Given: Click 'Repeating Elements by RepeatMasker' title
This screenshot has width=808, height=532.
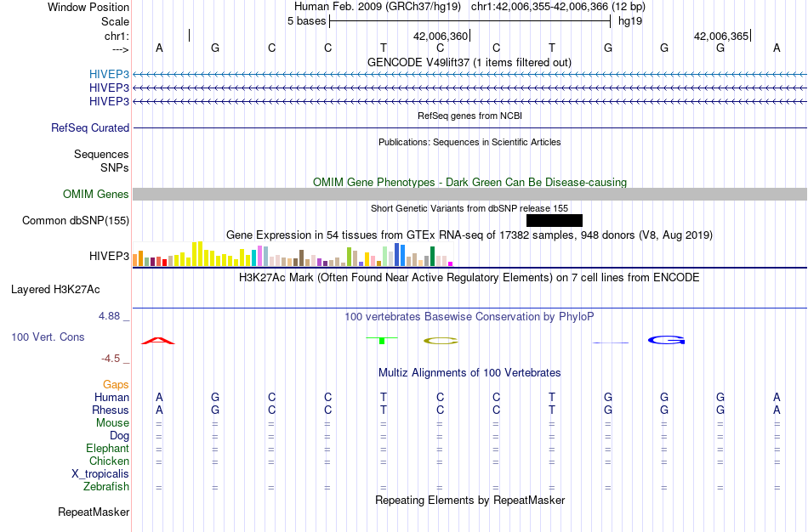Looking at the screenshot, I should (x=470, y=500).
